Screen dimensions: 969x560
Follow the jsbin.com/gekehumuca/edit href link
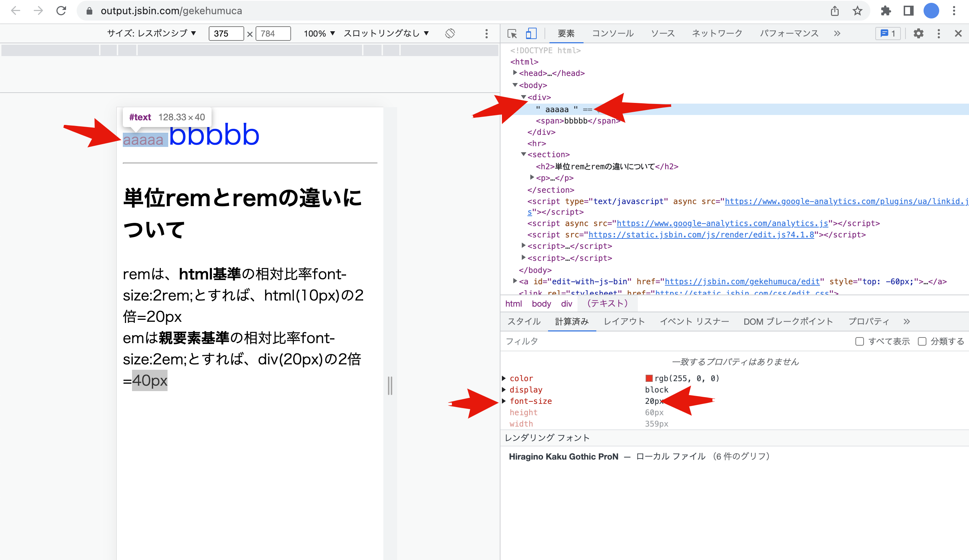coord(742,281)
